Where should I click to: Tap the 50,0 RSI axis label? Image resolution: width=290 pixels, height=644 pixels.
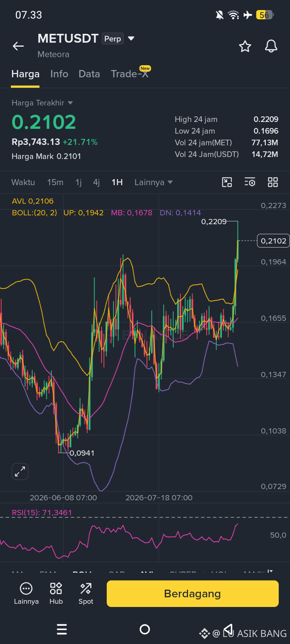[x=278, y=535]
